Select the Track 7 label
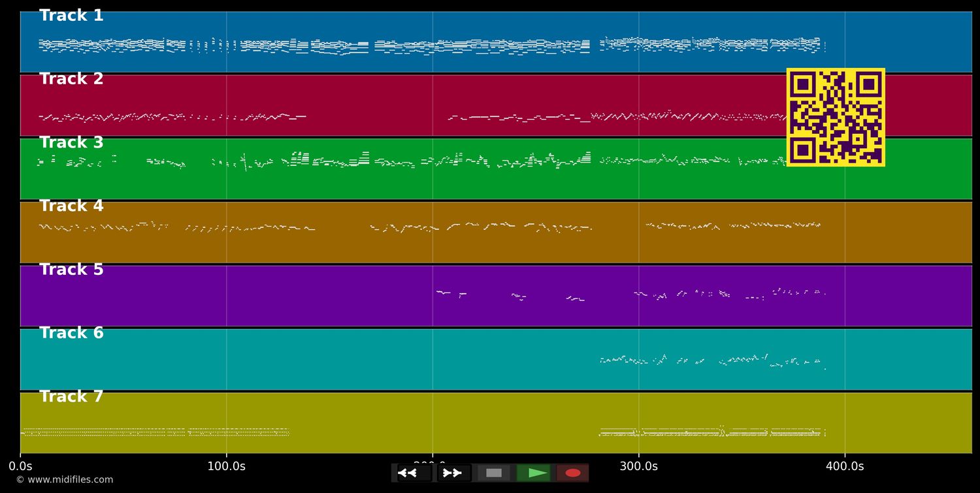This screenshot has width=980, height=493. [x=71, y=396]
